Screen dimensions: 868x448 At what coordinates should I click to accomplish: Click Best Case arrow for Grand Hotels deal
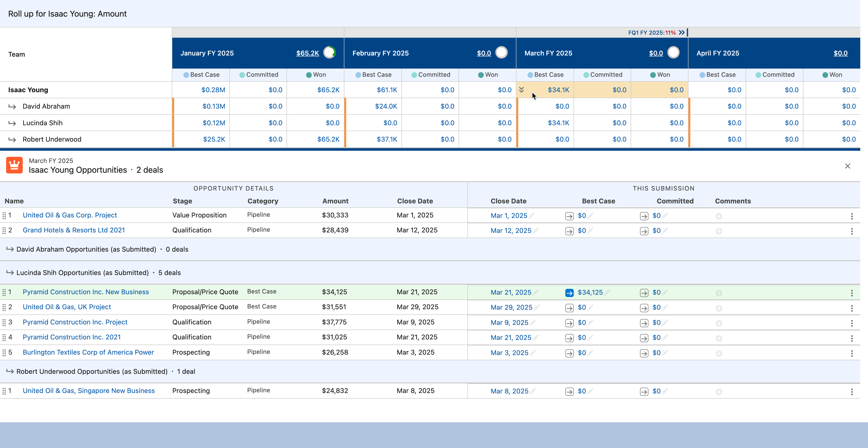(569, 231)
